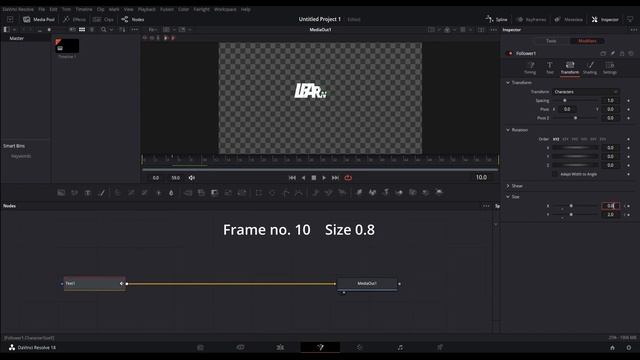Stop playback
Image resolution: width=640 pixels, height=360 pixels.
[x=314, y=178]
